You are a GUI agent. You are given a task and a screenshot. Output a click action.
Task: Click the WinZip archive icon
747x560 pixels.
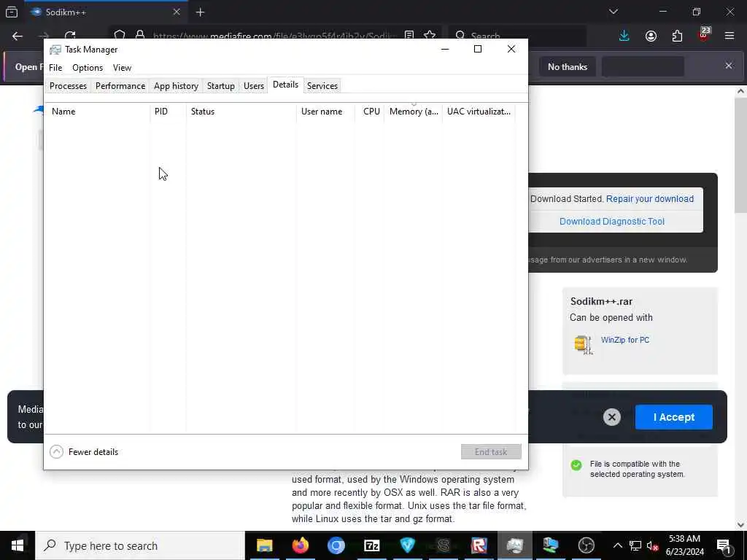[x=584, y=344]
